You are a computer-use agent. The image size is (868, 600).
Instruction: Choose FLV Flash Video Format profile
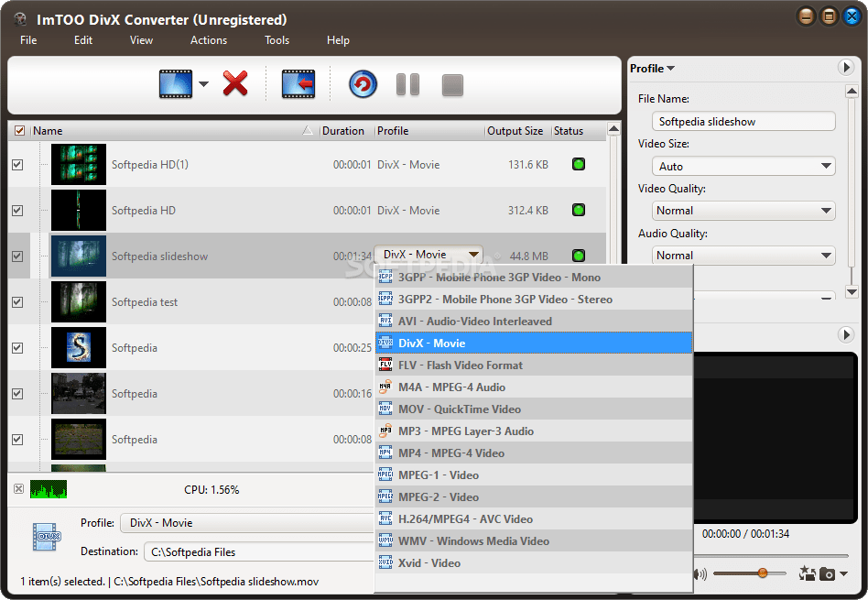(534, 365)
